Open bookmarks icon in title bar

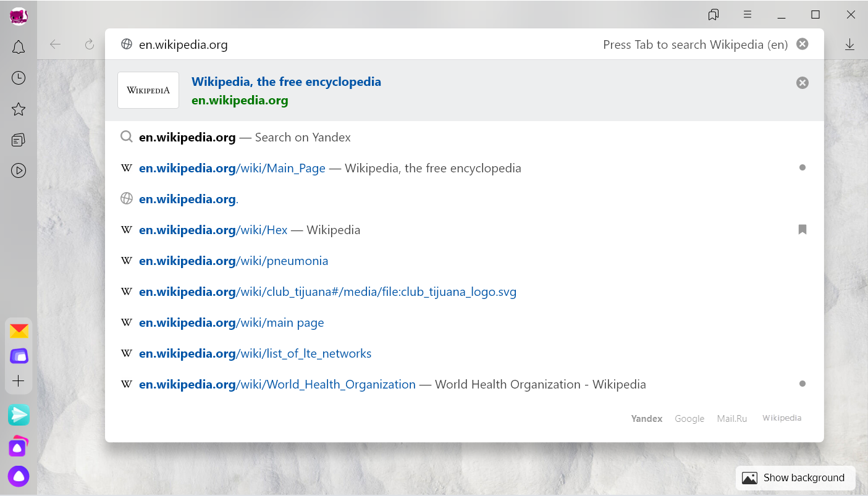[x=714, y=14]
